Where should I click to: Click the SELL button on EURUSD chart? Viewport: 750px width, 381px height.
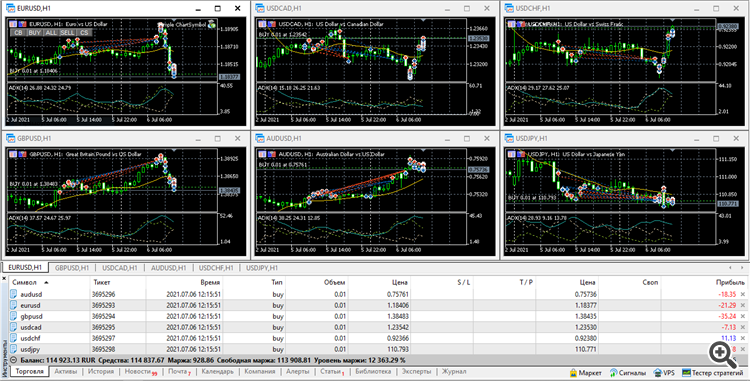pyautogui.click(x=67, y=33)
